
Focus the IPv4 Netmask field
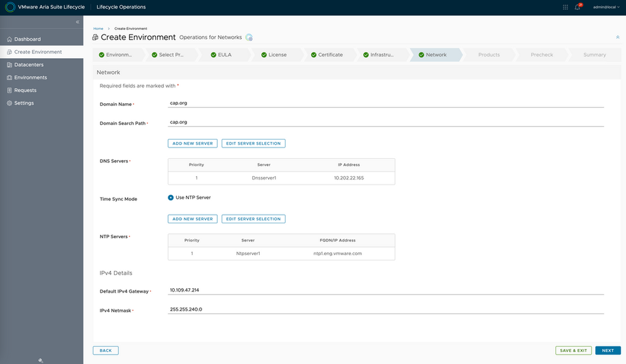386,310
